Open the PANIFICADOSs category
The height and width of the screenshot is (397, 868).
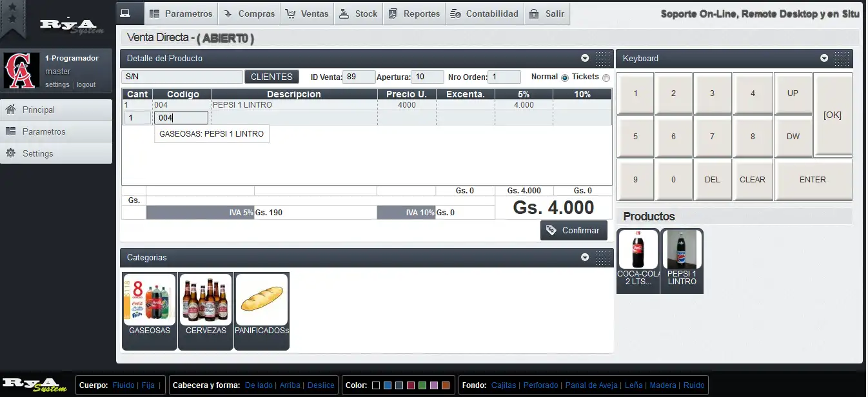(x=261, y=311)
